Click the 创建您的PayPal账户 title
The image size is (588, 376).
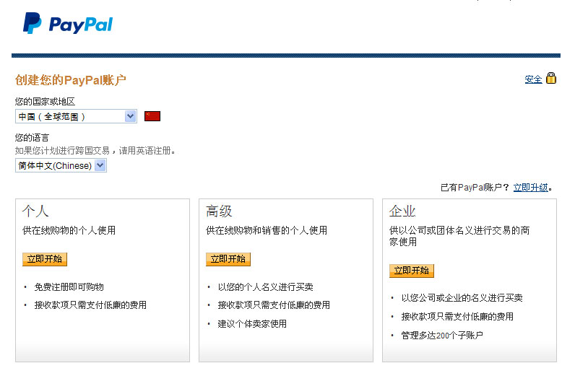click(x=71, y=80)
